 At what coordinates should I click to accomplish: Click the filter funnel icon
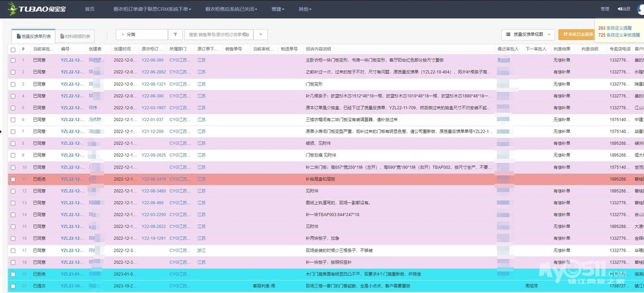pyautogui.click(x=175, y=35)
